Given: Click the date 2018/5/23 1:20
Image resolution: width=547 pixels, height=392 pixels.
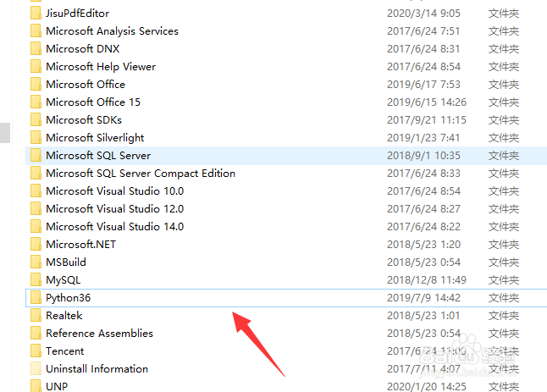Looking at the screenshot, I should pyautogui.click(x=423, y=245).
